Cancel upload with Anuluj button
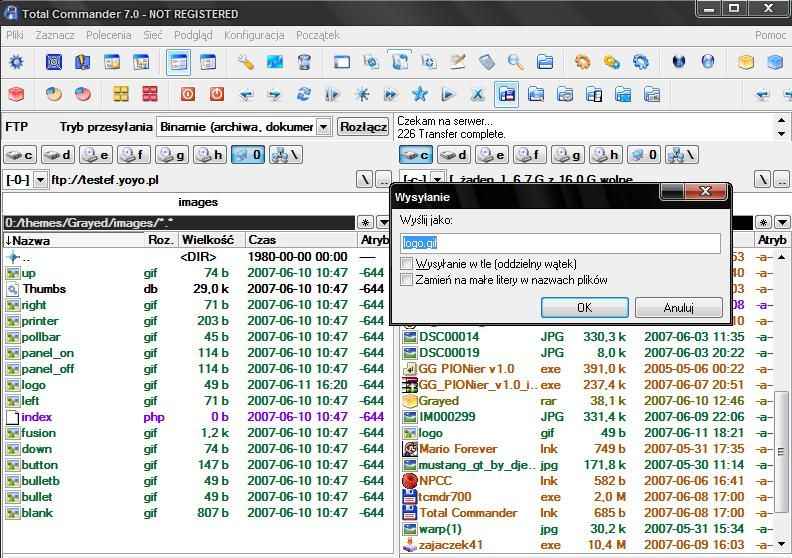The width and height of the screenshot is (792, 558). pyautogui.click(x=678, y=308)
